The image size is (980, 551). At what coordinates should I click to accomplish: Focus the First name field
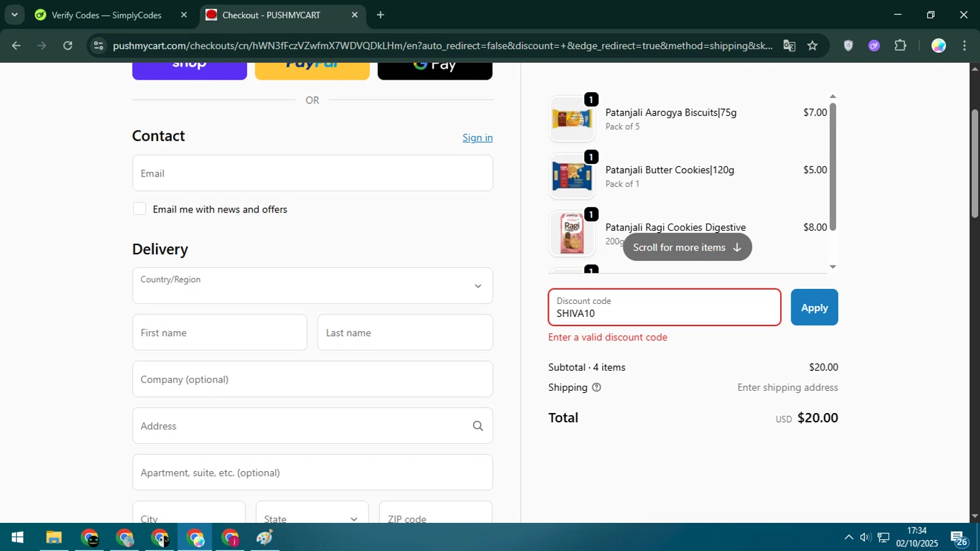click(x=220, y=333)
